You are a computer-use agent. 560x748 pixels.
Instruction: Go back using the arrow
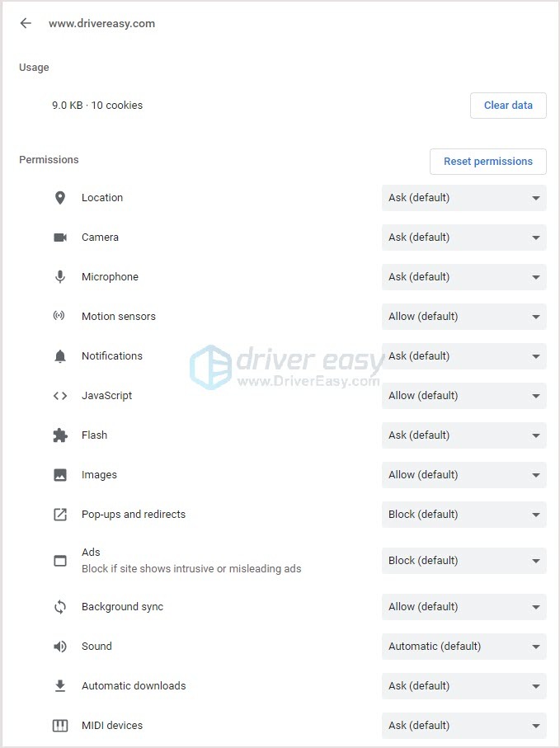[26, 23]
